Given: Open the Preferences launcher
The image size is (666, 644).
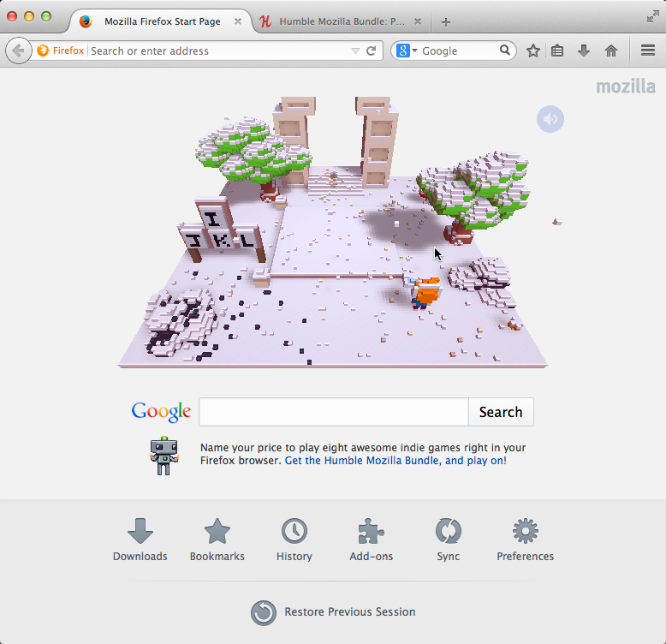Looking at the screenshot, I should pos(526,540).
